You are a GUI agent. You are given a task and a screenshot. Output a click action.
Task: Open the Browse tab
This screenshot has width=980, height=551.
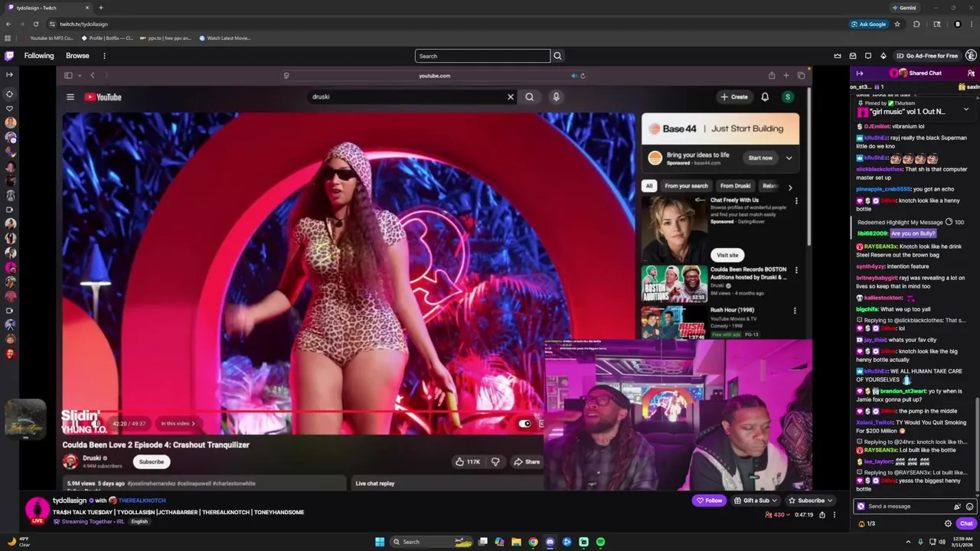pos(77,56)
